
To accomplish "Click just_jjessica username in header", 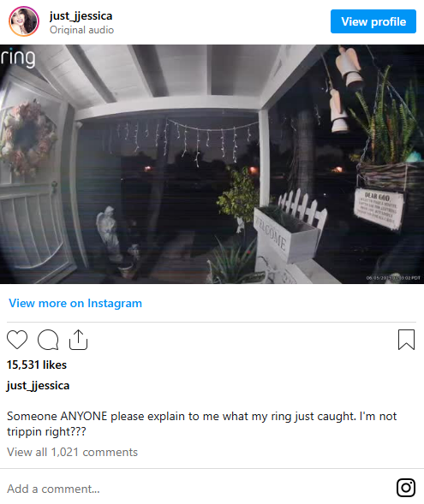I will click(81, 15).
